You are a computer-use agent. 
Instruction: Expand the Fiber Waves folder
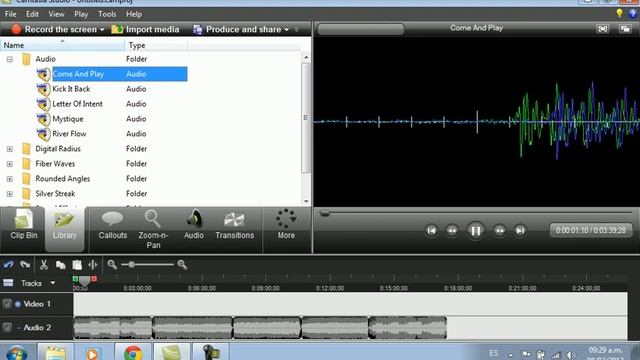pos(10,164)
